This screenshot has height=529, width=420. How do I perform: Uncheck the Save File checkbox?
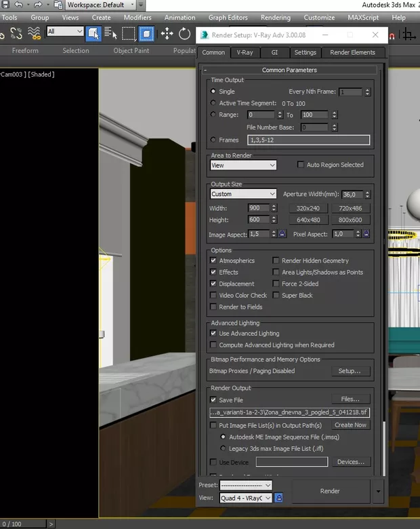point(214,400)
